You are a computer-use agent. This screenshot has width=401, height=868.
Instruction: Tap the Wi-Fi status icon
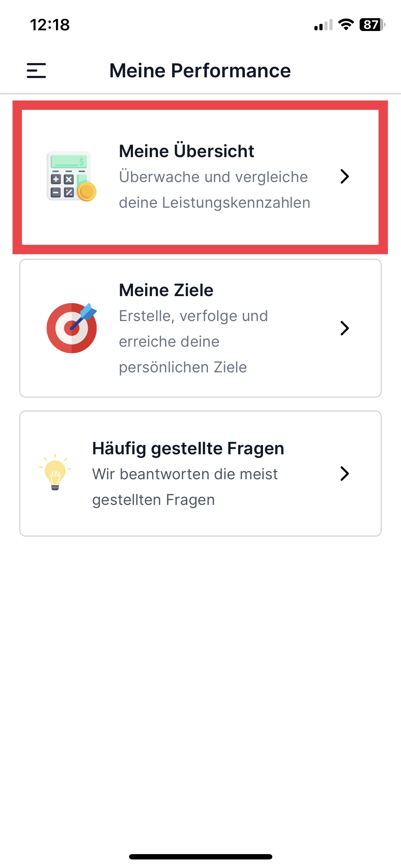(346, 25)
